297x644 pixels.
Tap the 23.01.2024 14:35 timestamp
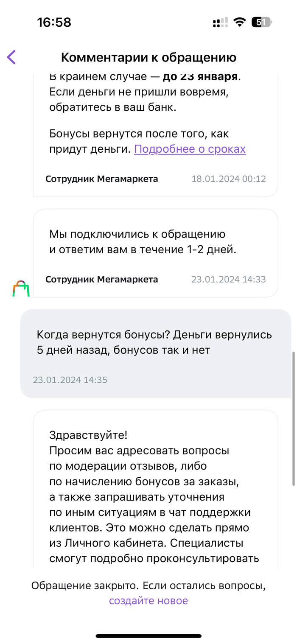click(x=70, y=380)
